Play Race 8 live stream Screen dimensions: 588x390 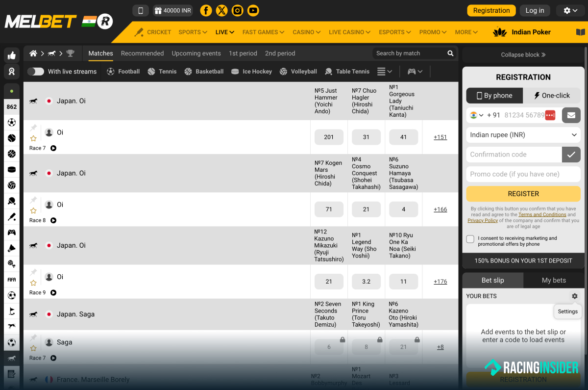click(x=53, y=220)
